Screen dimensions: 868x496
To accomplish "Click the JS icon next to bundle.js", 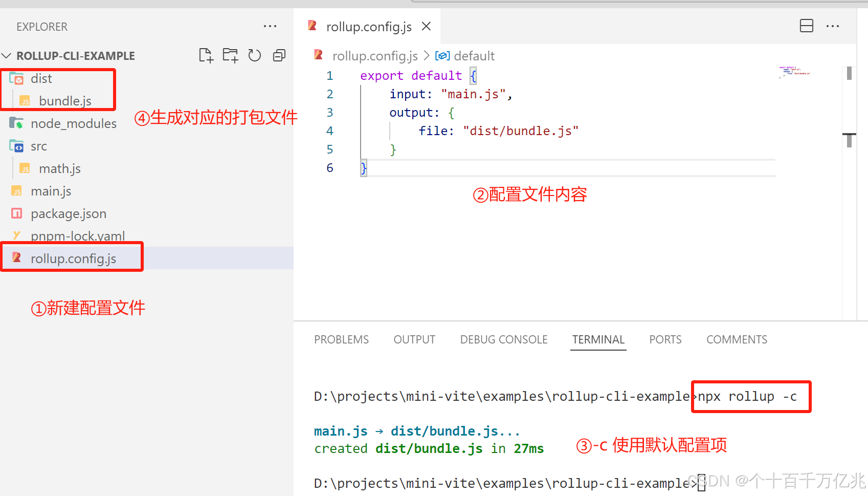I will [25, 101].
